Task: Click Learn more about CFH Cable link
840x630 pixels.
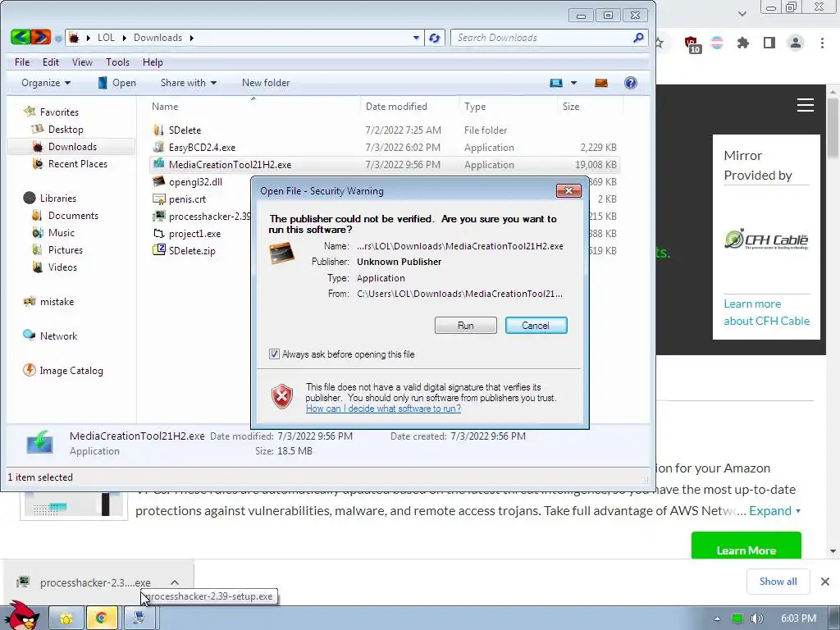Action: [x=767, y=313]
